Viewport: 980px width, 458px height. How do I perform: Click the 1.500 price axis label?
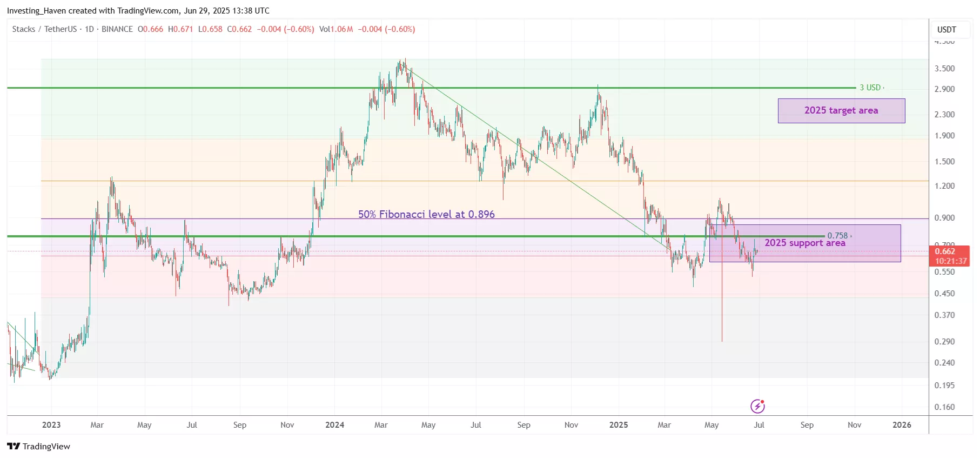click(x=944, y=162)
